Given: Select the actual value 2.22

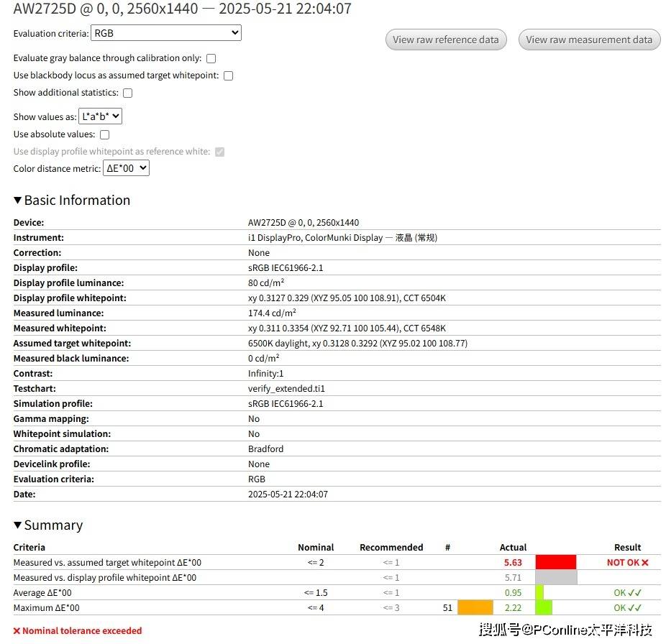Looking at the screenshot, I should [513, 608].
